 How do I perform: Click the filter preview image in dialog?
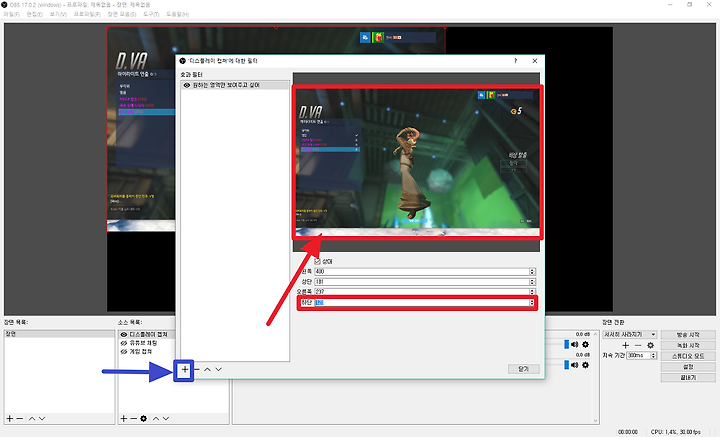point(418,162)
